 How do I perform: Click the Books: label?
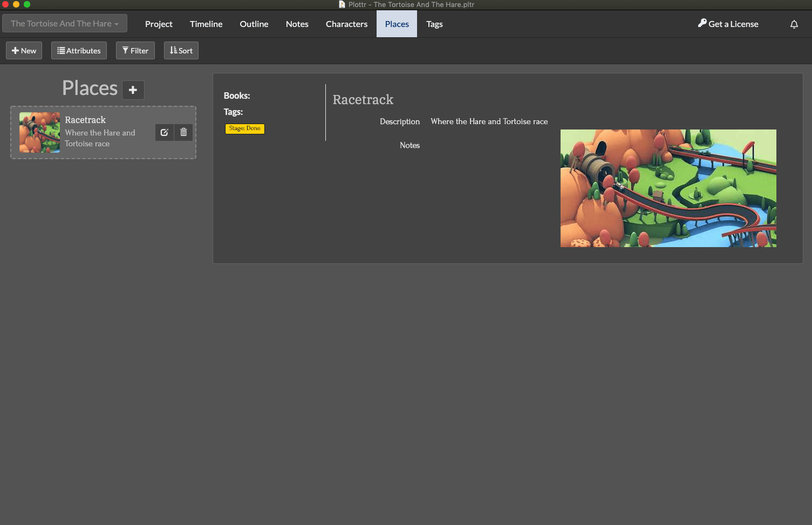(x=237, y=96)
